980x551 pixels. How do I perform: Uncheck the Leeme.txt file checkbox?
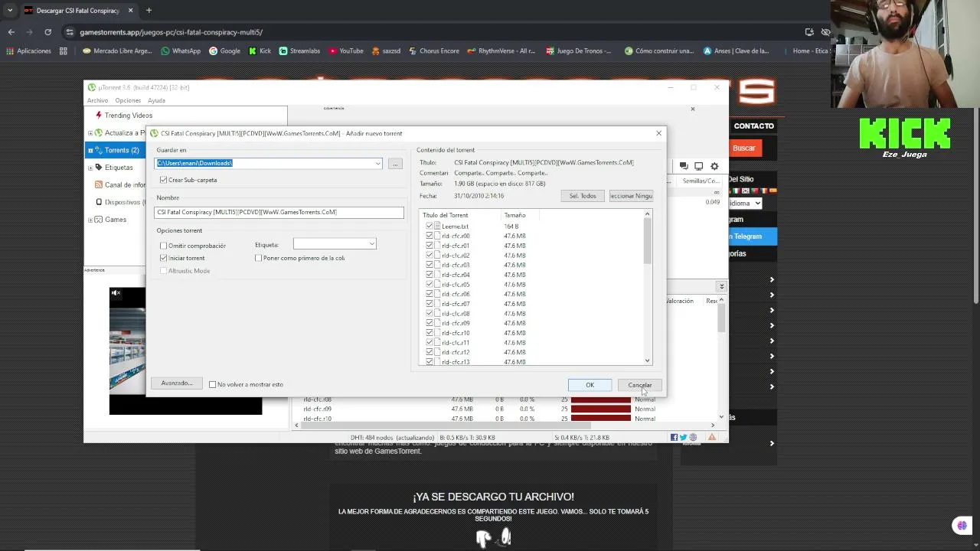430,227
